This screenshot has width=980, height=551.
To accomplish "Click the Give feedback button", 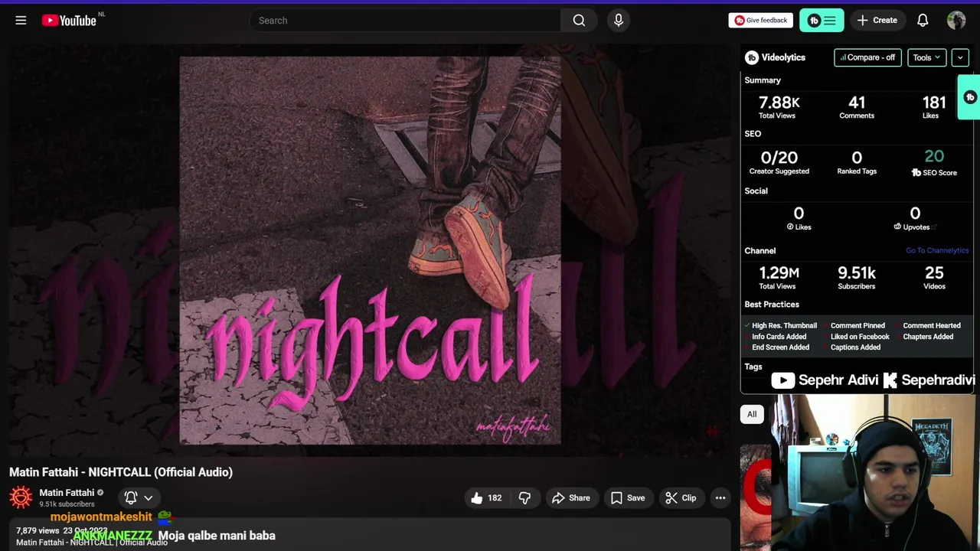I will tap(760, 21).
